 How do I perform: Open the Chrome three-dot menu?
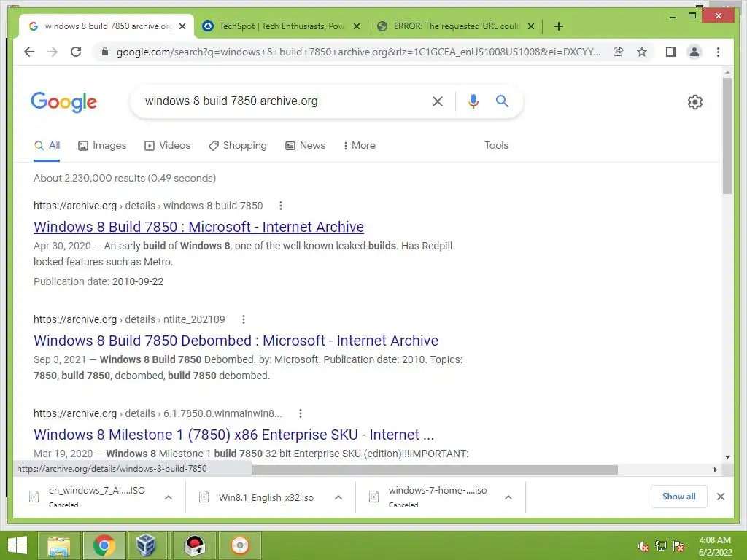(718, 52)
